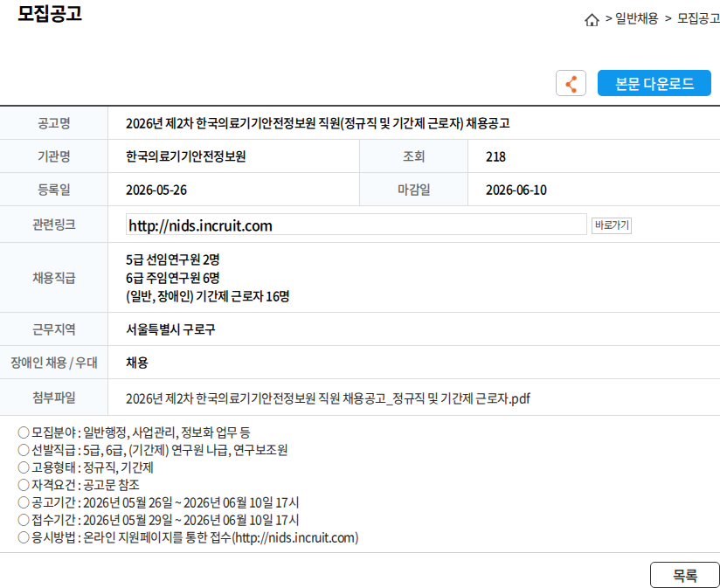This screenshot has height=588, width=720.
Task: Click the text 기간제 근로자 16명
Action: (242, 296)
